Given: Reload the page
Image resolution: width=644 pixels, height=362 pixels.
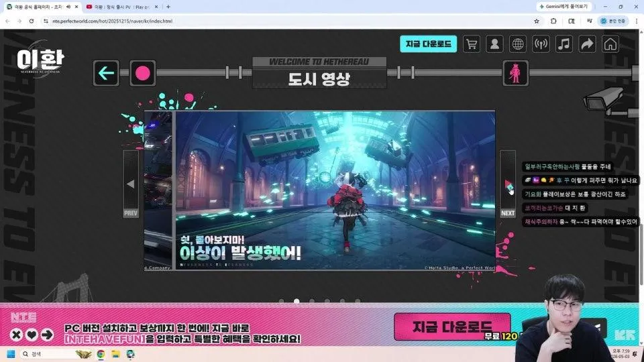Looking at the screenshot, I should [32, 21].
